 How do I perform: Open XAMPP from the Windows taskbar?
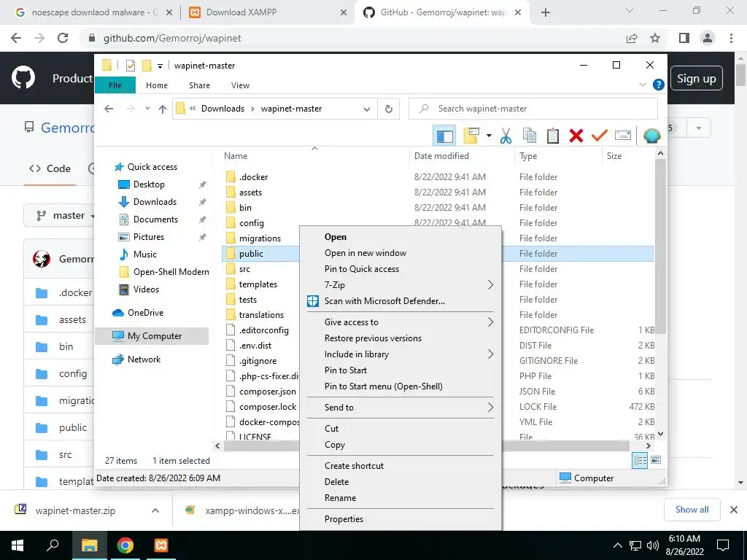(161, 545)
